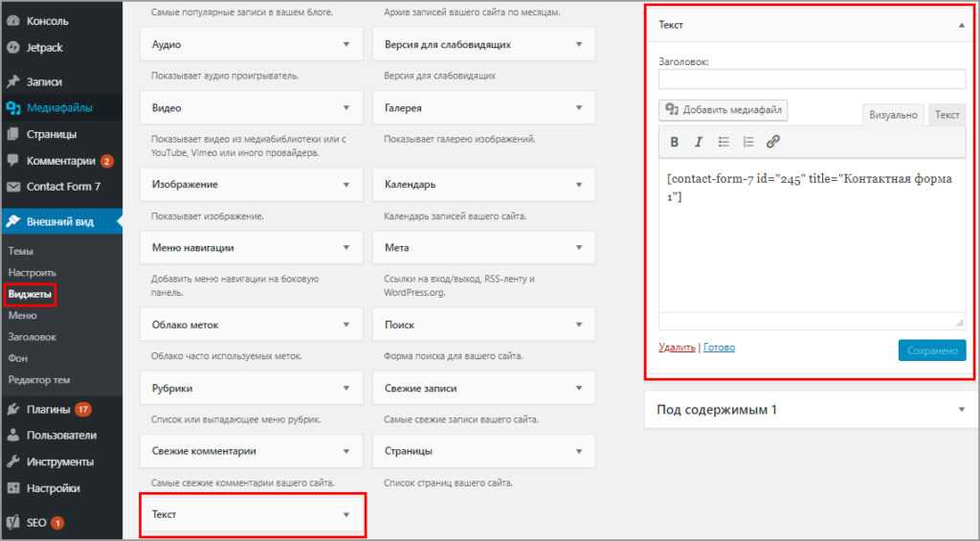Image resolution: width=980 pixels, height=541 pixels.
Task: Switch to the Визуально editor tab
Action: 892,115
